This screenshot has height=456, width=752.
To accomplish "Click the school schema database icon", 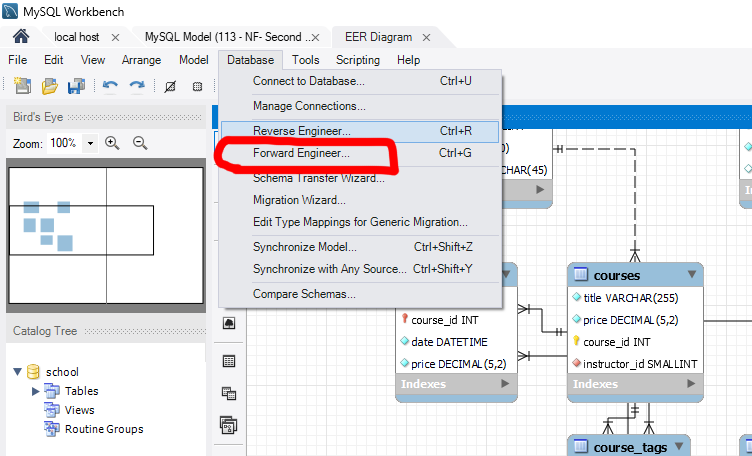I will (33, 372).
